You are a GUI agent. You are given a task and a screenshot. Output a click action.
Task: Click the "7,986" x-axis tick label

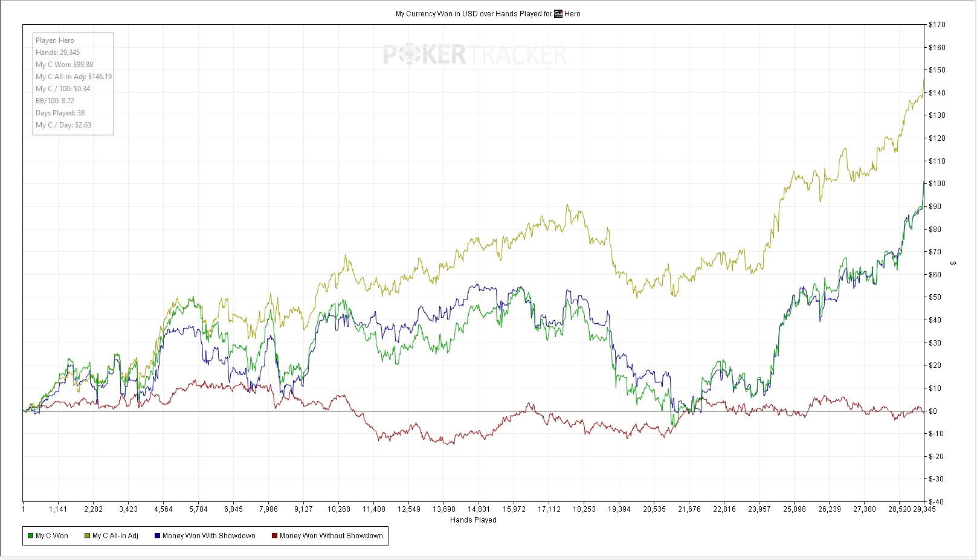tap(268, 509)
